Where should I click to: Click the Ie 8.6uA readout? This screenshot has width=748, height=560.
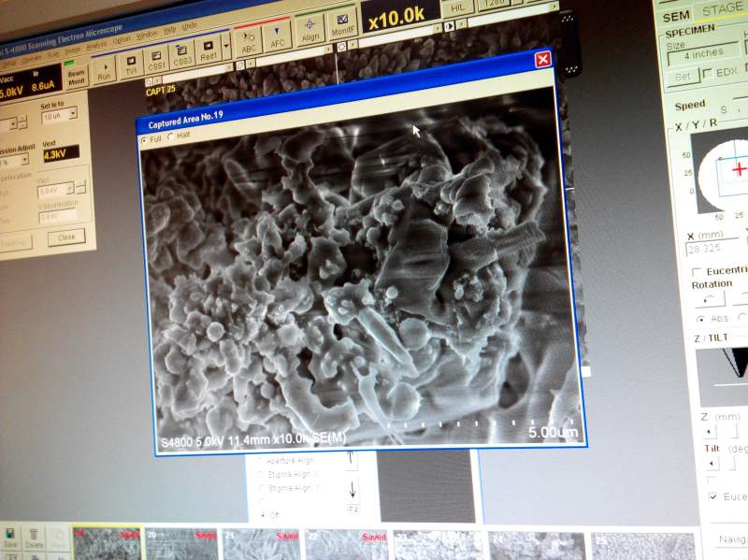pyautogui.click(x=43, y=86)
